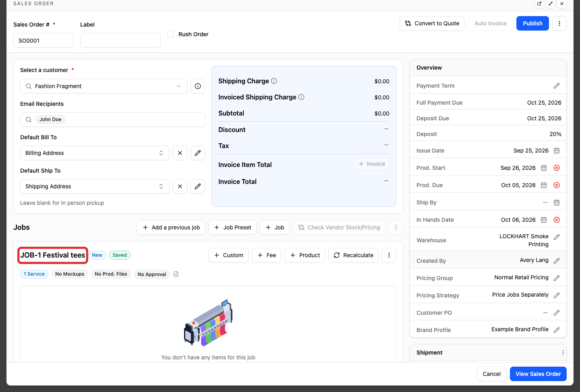
Task: Clear the In Hands Date
Action: click(557, 220)
